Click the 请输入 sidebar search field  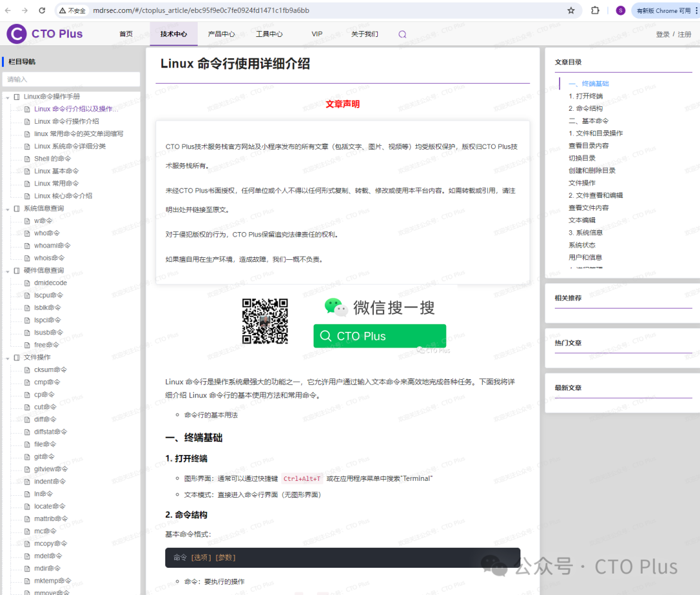click(x=71, y=80)
